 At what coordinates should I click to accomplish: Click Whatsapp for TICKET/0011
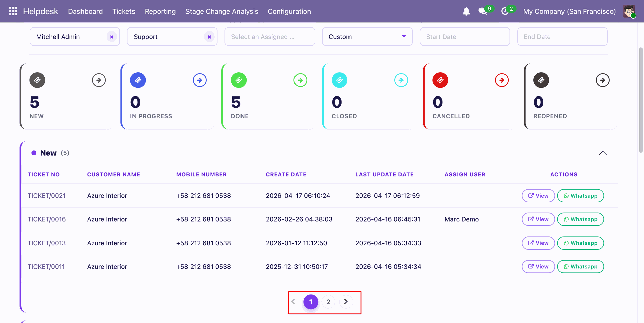(581, 267)
